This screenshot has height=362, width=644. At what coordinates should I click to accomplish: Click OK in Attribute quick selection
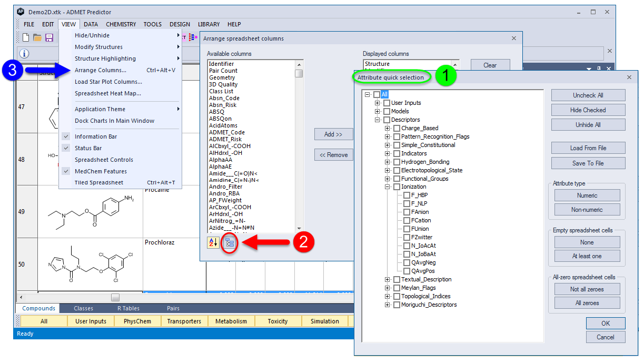(x=606, y=323)
